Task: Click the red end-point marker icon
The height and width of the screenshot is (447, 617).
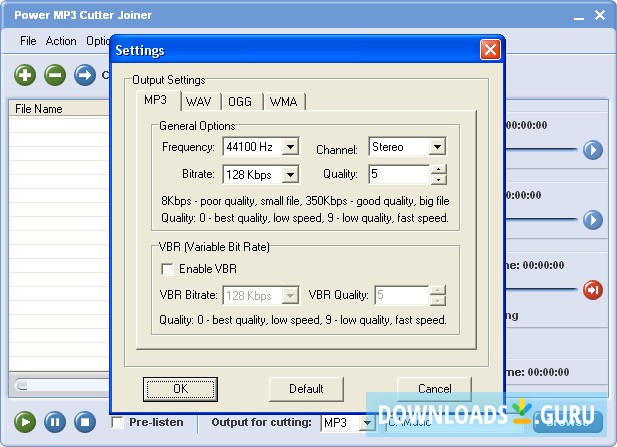Action: pos(593,290)
